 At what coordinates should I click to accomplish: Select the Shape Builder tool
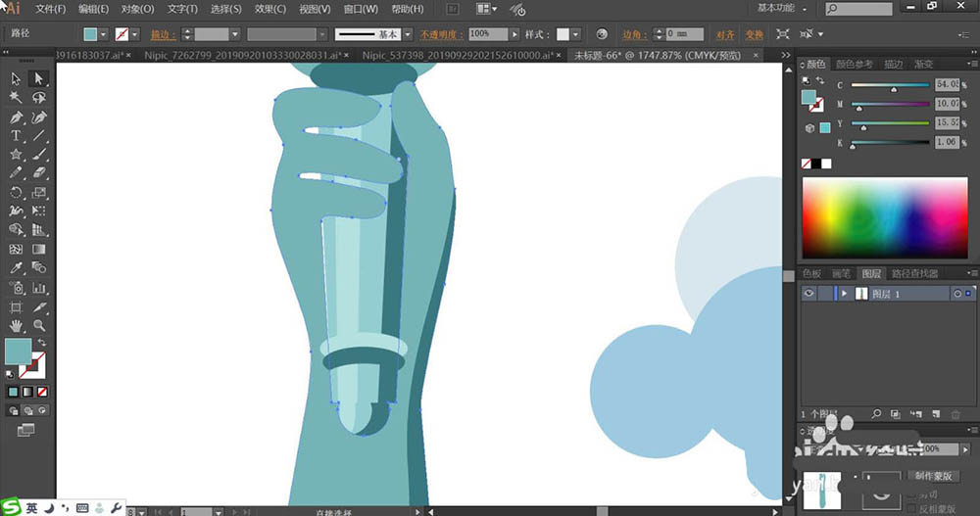17,230
